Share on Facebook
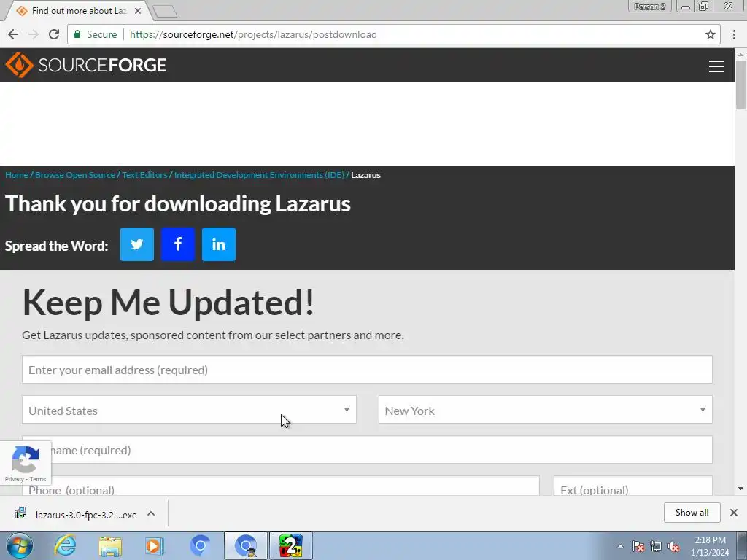The image size is (747, 560). pos(178,244)
